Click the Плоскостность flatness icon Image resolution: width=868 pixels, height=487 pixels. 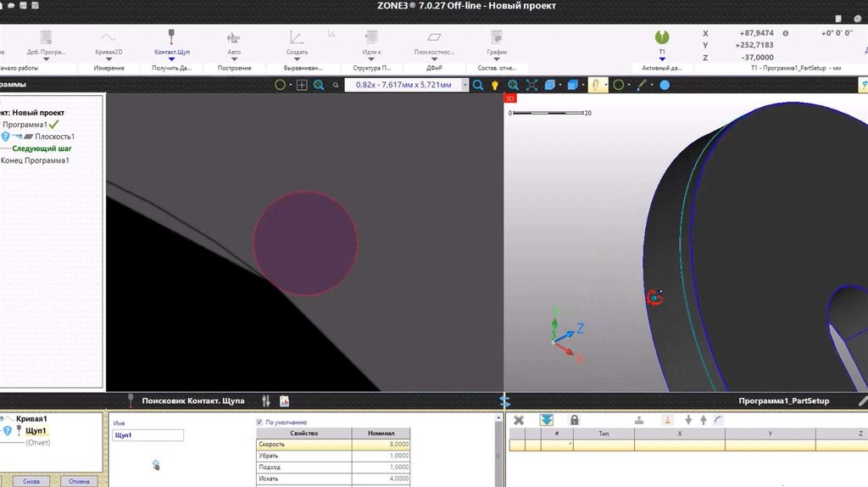(434, 38)
